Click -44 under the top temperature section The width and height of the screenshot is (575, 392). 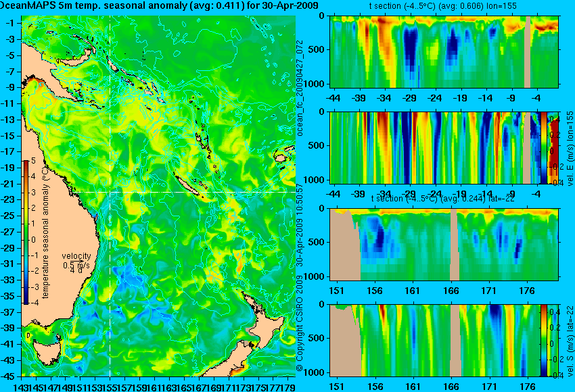tap(333, 98)
